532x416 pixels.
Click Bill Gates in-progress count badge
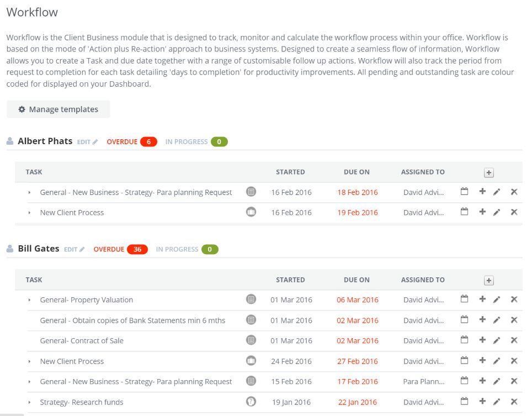[x=210, y=250]
